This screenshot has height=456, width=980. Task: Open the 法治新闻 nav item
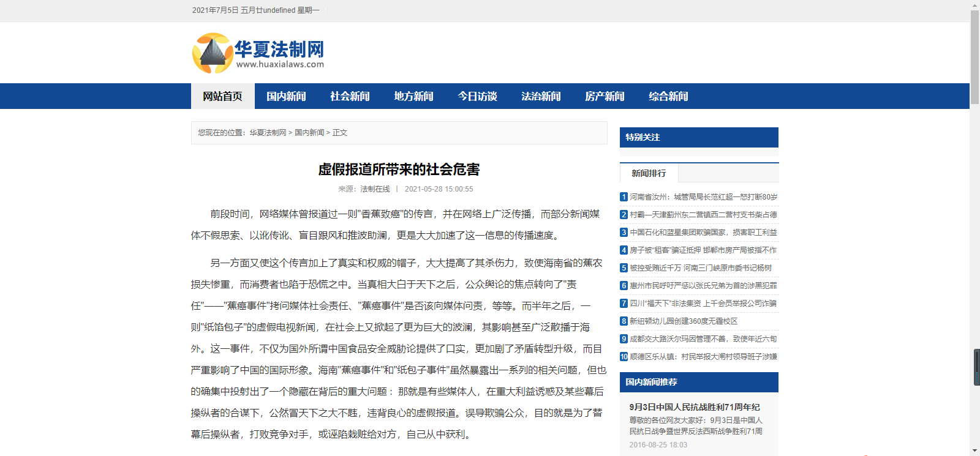541,96
